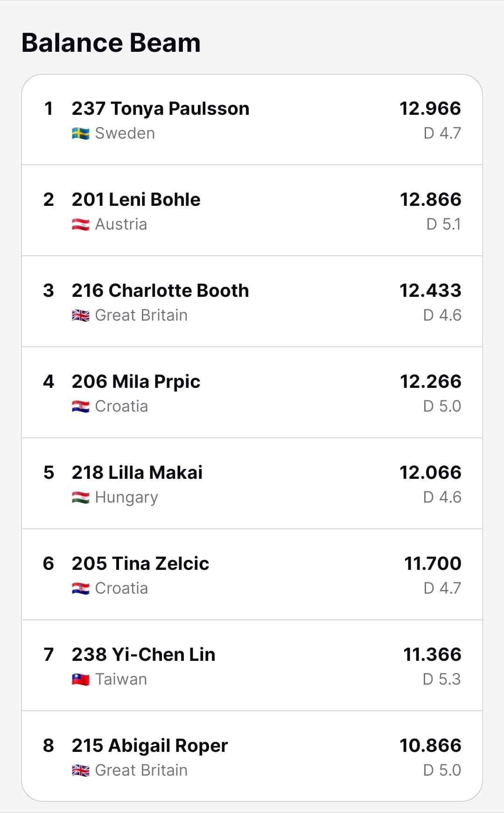
Task: Click the Taiwan flag icon
Action: (x=81, y=680)
